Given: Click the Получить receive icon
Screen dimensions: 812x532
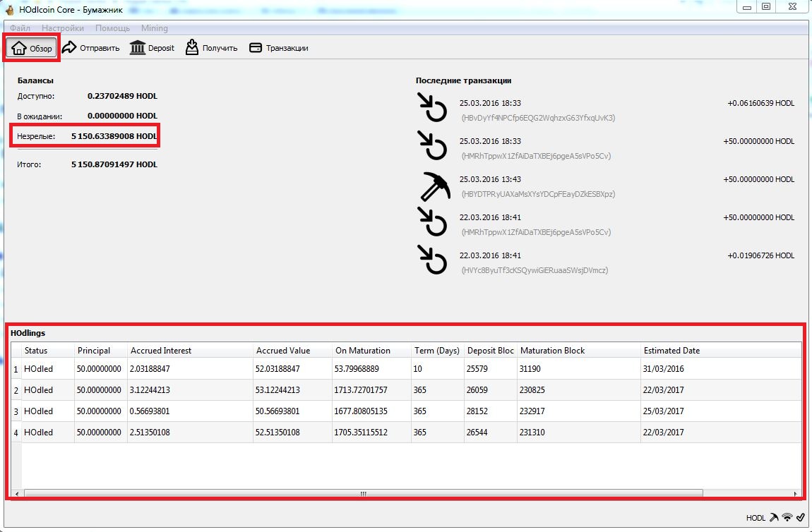Looking at the screenshot, I should 192,48.
